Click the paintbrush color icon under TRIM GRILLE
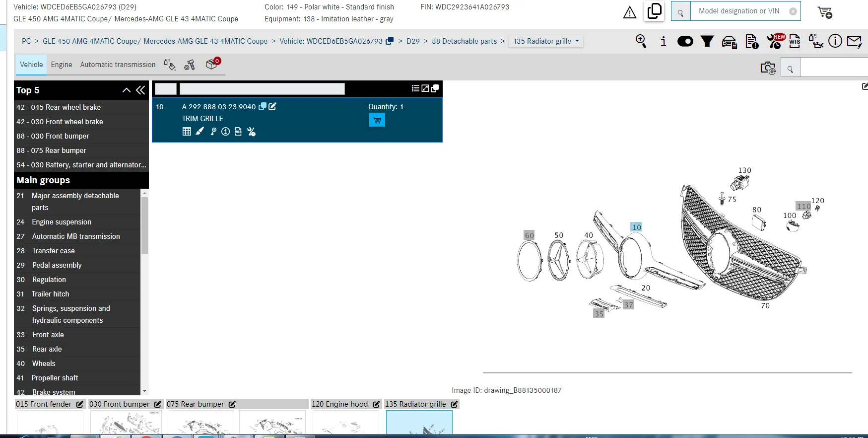 (200, 132)
